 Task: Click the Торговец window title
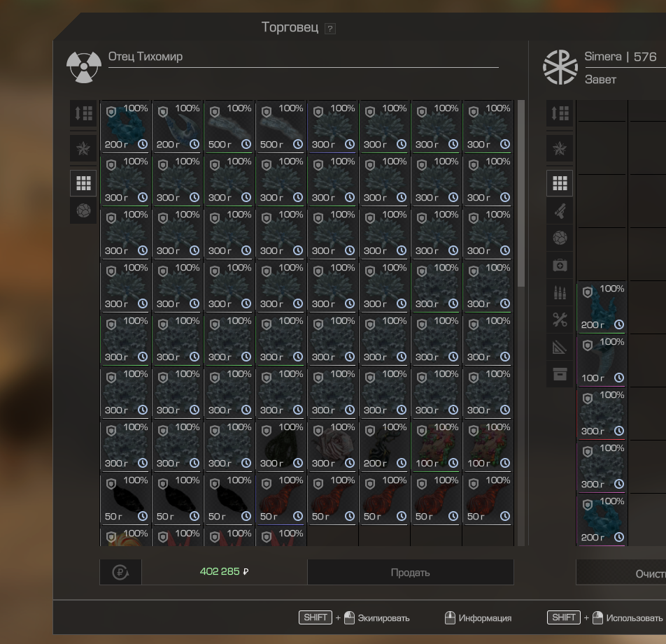[x=290, y=27]
